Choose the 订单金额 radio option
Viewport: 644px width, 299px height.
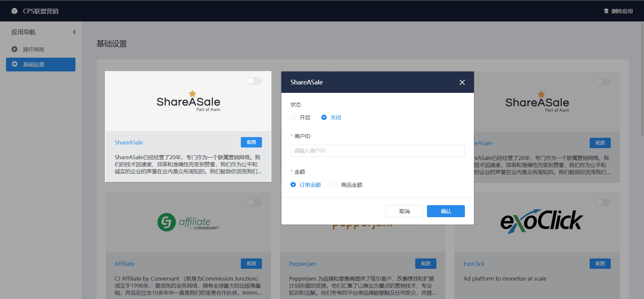click(293, 185)
